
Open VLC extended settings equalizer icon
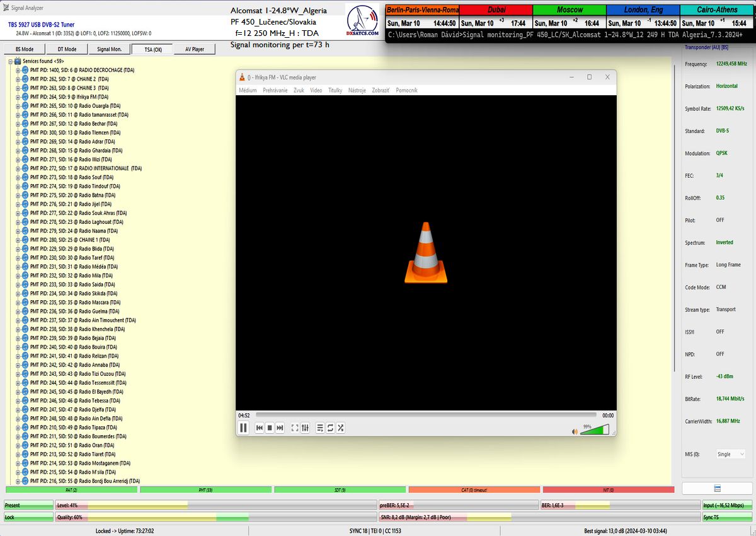pos(305,428)
